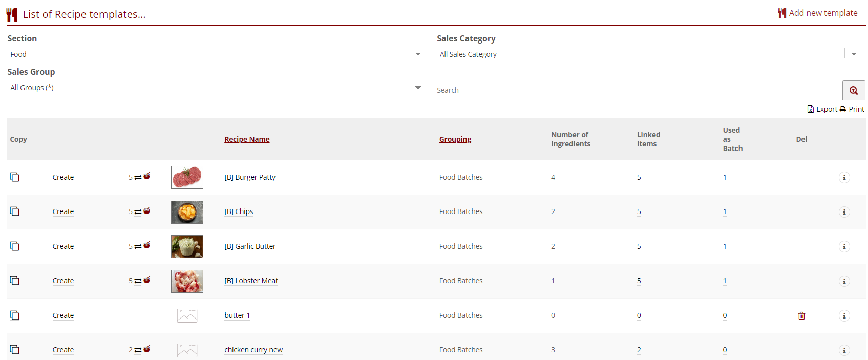The image size is (868, 360).
Task: Focus the Search text field
Action: point(639,90)
